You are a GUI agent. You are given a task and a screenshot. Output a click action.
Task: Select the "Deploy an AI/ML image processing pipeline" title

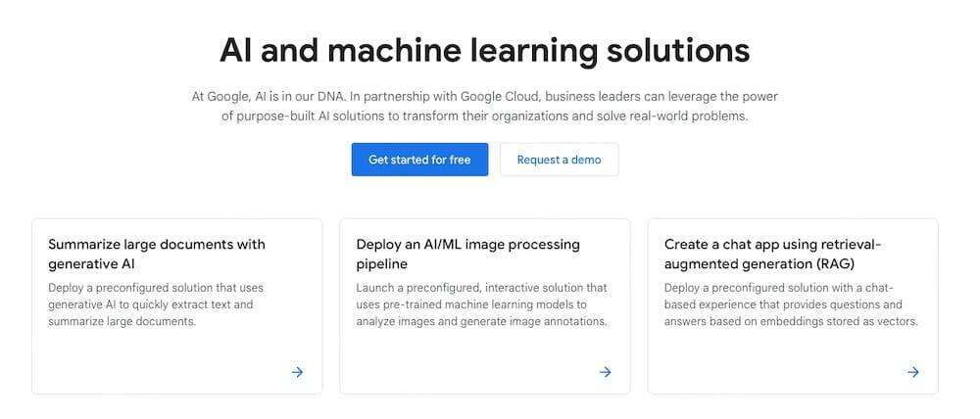pyautogui.click(x=467, y=254)
